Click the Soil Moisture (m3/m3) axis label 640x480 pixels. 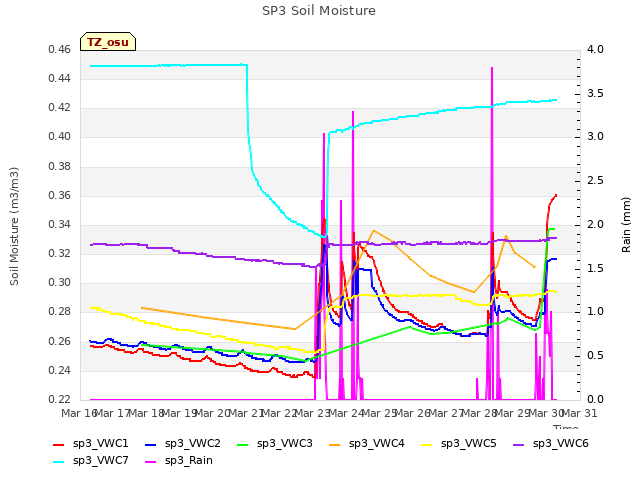click(14, 226)
